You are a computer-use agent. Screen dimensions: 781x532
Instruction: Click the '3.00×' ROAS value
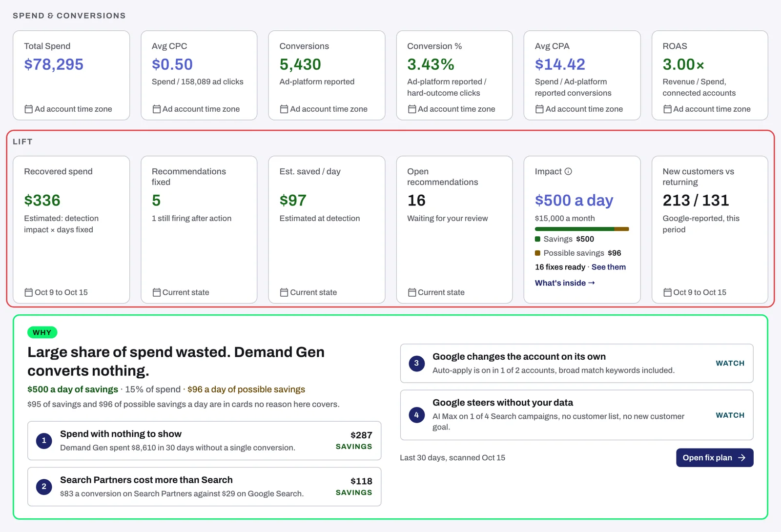[683, 64]
